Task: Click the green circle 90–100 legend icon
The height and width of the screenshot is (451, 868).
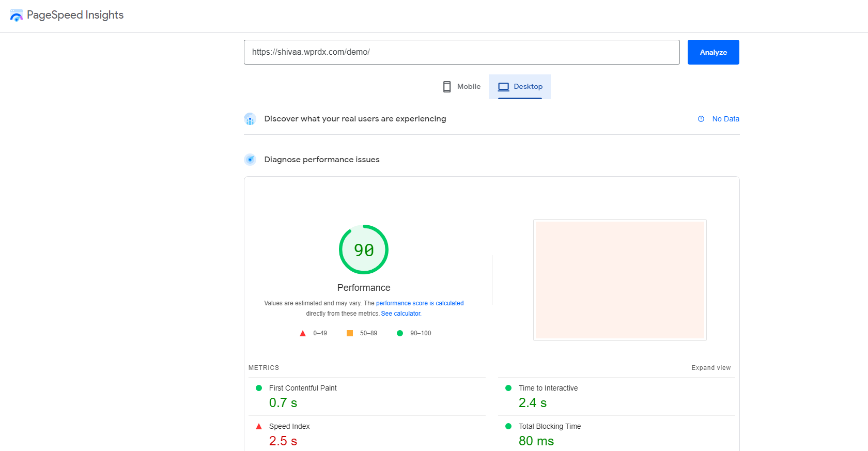Action: [400, 333]
